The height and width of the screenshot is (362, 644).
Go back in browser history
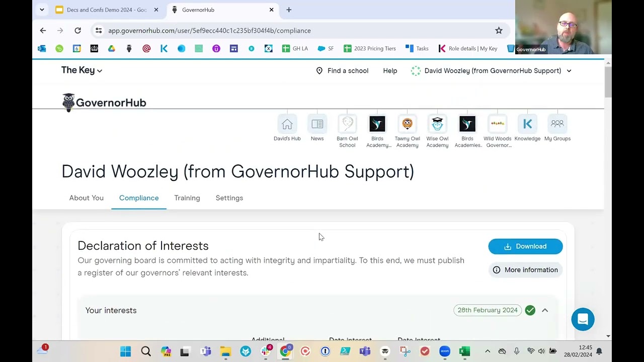(x=43, y=31)
